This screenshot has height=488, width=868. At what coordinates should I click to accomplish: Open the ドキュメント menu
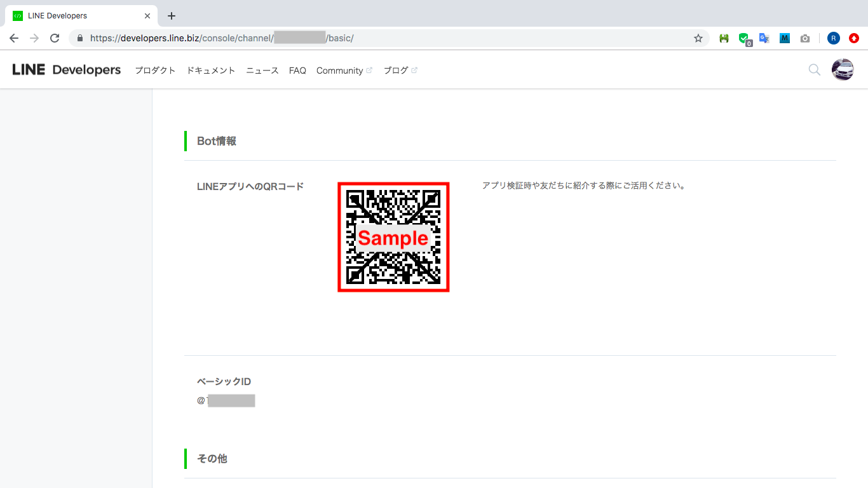tap(211, 71)
